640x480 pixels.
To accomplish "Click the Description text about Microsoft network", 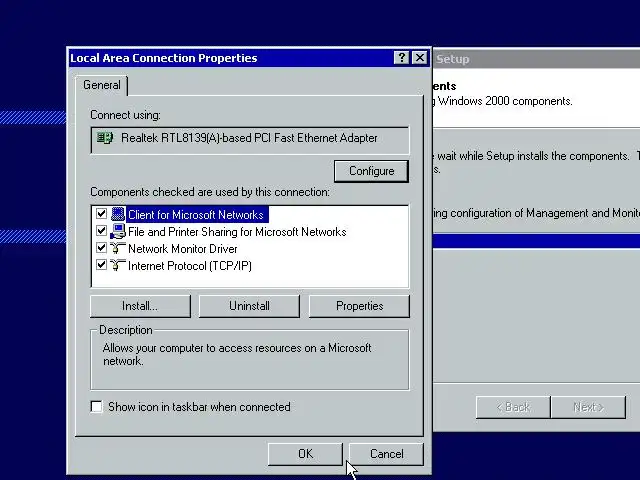I will pos(237,354).
